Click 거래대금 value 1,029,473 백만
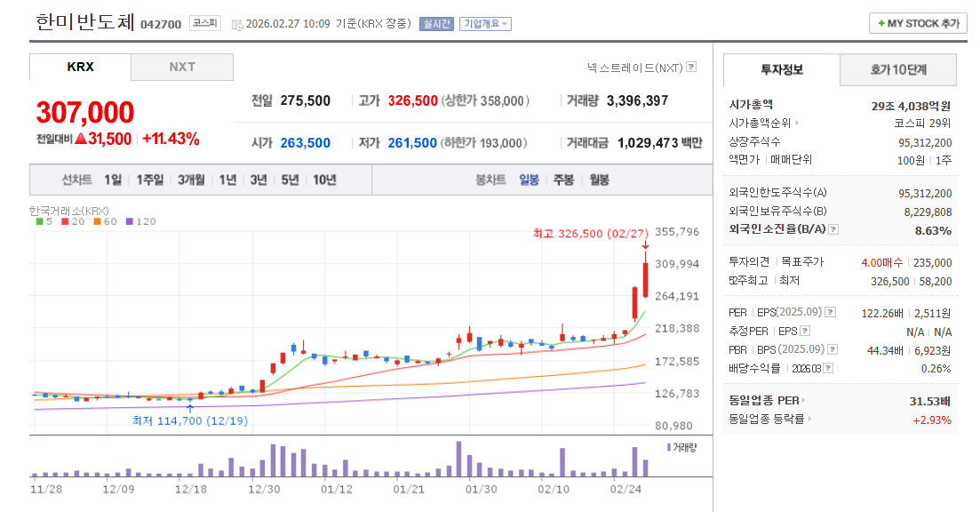 pos(660,143)
